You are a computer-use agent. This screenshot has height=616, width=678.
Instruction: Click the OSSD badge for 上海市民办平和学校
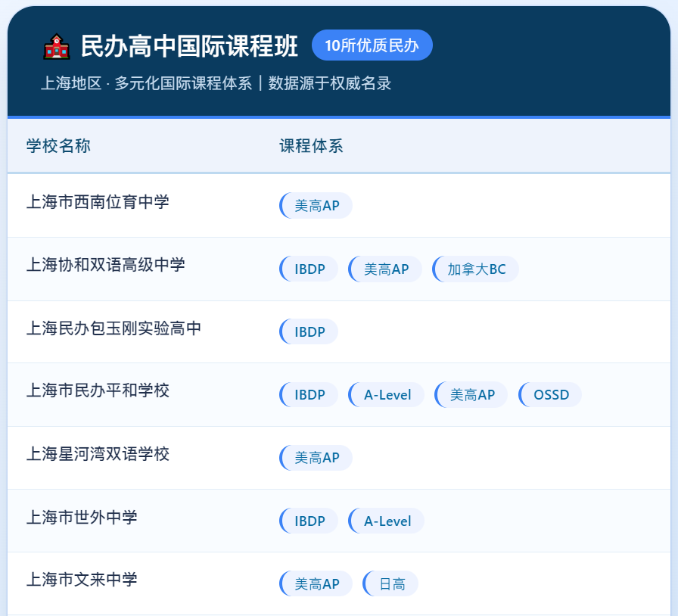pyautogui.click(x=549, y=394)
